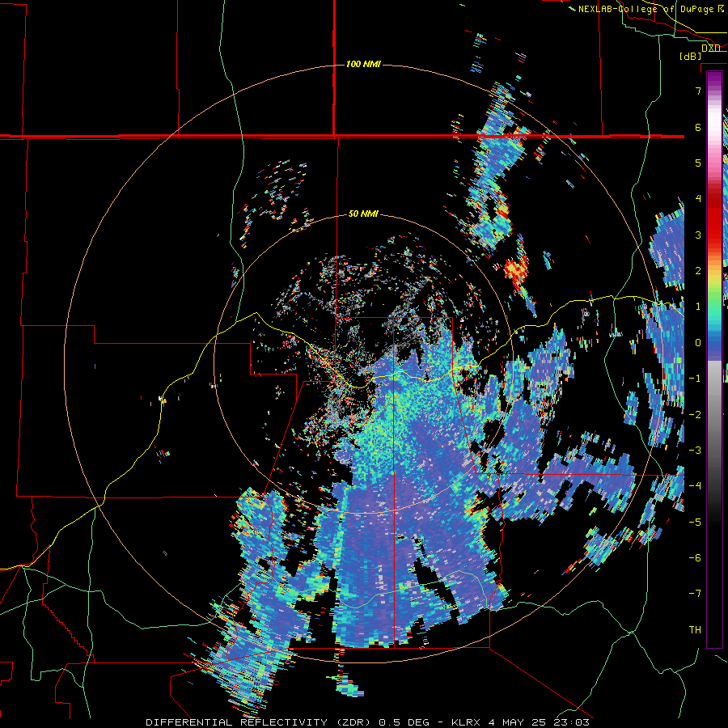Click the "7" value on the dB scale
The image size is (728, 728).
click(698, 91)
